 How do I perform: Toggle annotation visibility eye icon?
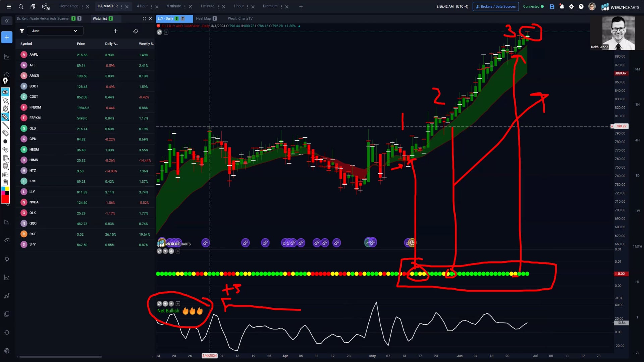(5, 92)
